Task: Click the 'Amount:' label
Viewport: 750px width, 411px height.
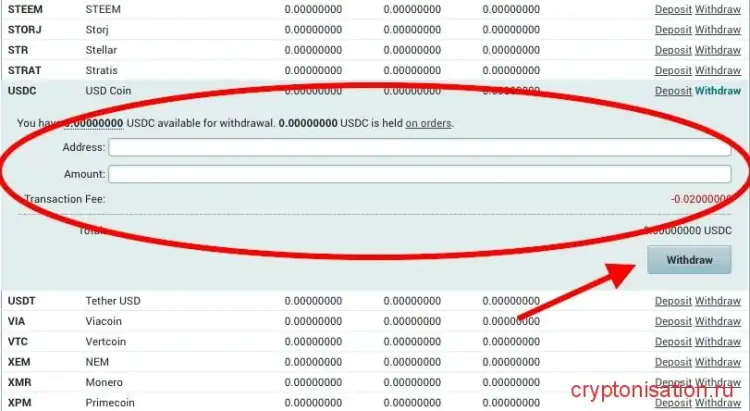Action: [x=85, y=174]
